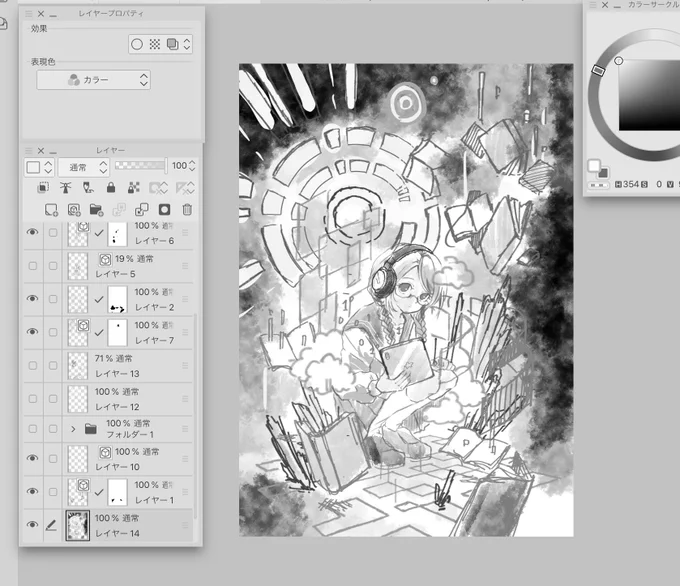This screenshot has width=680, height=586.
Task: Create new raster layer
Action: [x=51, y=210]
